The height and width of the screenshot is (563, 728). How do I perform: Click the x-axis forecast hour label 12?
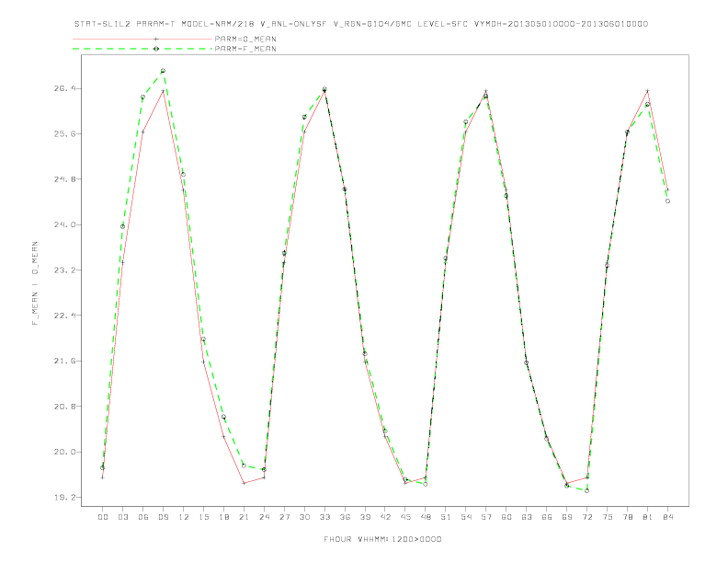click(x=184, y=517)
